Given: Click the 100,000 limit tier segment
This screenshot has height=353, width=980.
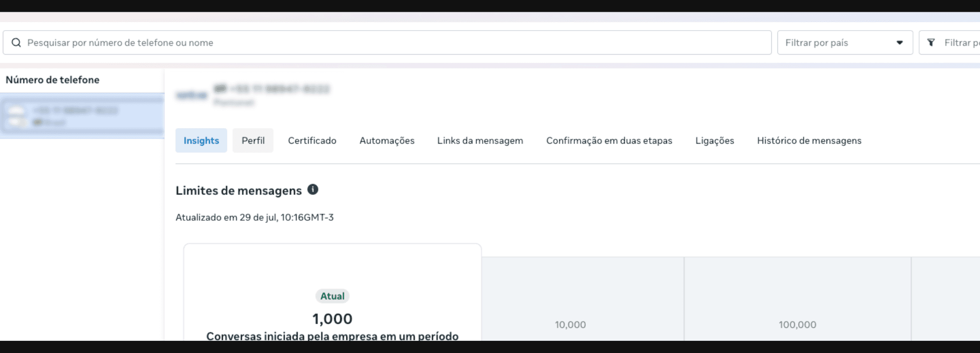Looking at the screenshot, I should [x=798, y=299].
